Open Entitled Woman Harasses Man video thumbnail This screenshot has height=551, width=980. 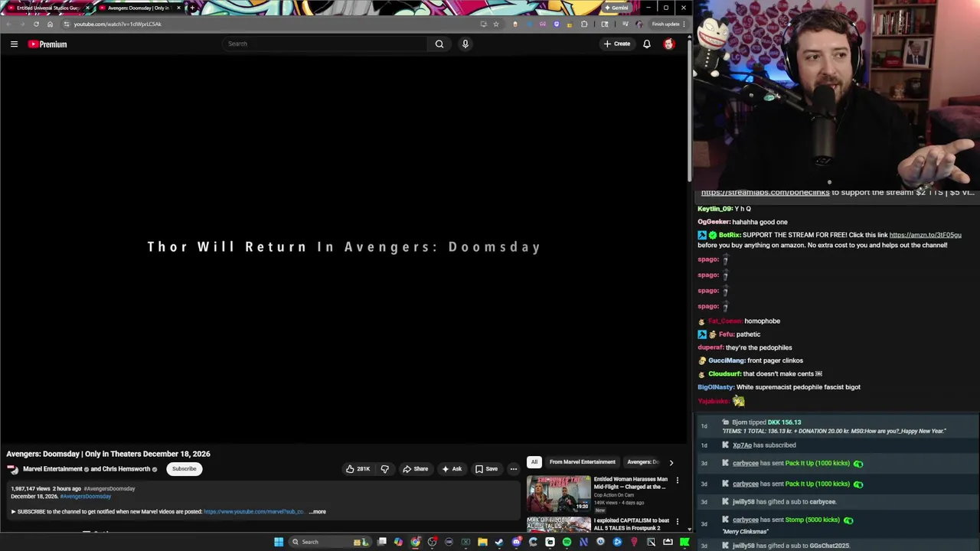coord(558,494)
